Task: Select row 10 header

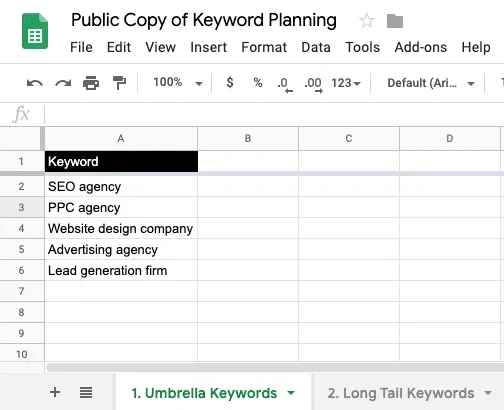Action: 21,354
